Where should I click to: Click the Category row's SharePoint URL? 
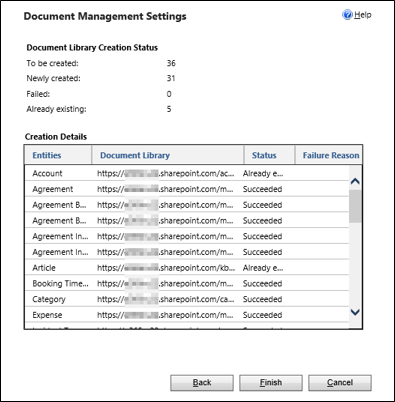165,299
